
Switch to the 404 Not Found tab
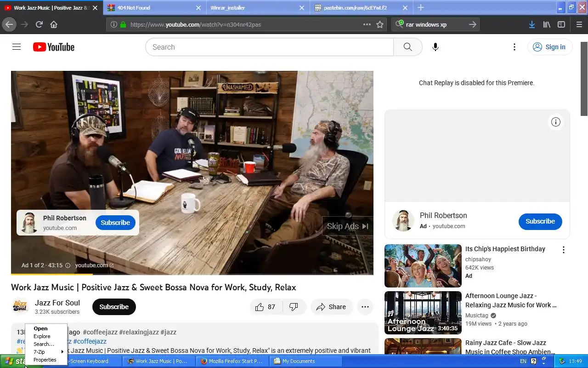pos(155,8)
